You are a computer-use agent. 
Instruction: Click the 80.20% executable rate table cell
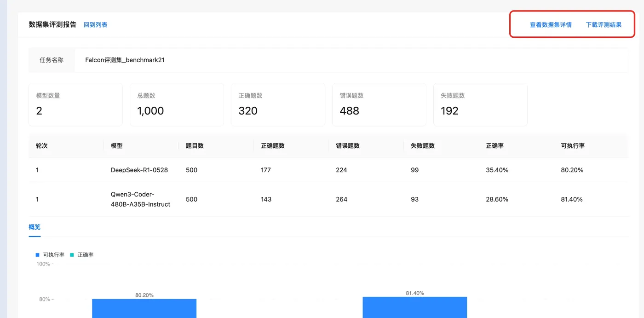pyautogui.click(x=572, y=170)
